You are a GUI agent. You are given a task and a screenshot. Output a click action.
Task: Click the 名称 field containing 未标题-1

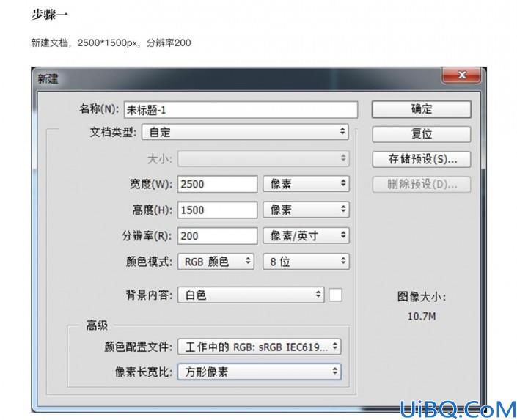coord(241,110)
